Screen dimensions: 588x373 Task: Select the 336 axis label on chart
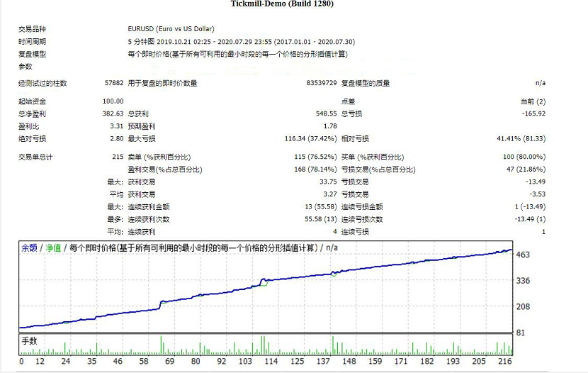coord(523,281)
